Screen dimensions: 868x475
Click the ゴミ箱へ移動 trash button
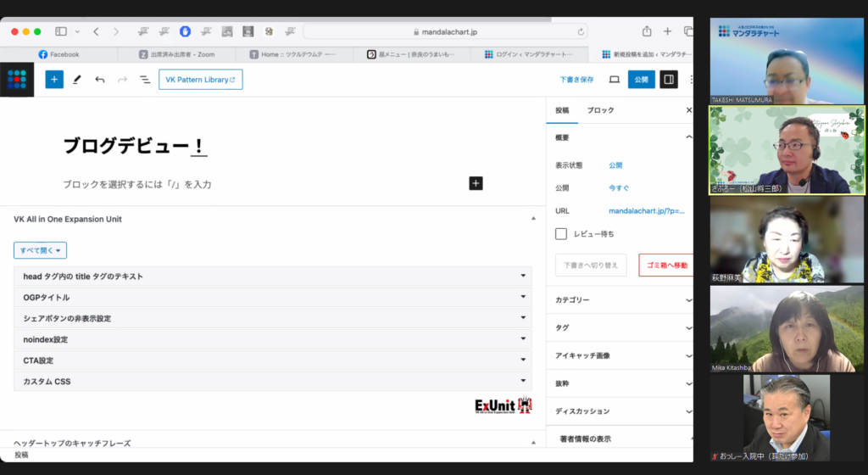tap(665, 265)
